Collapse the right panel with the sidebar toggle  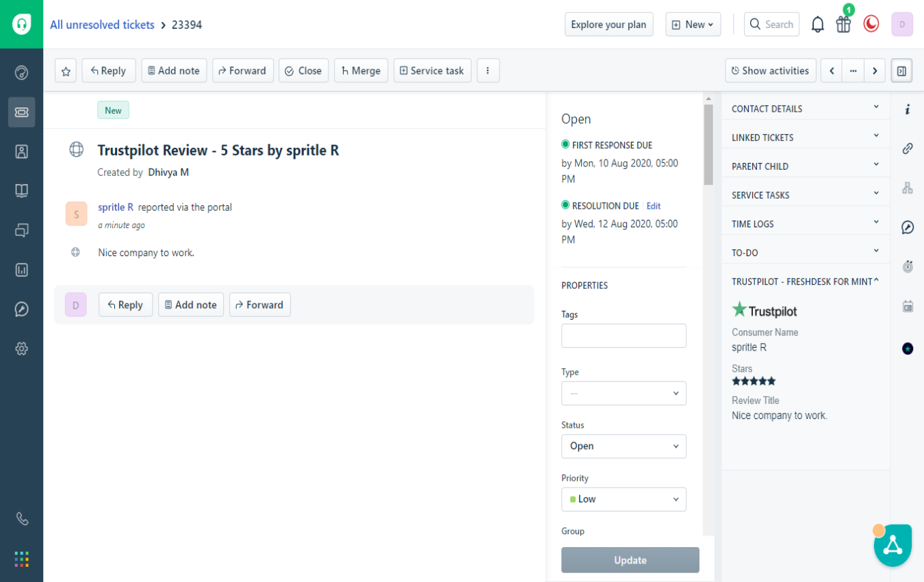tap(901, 70)
